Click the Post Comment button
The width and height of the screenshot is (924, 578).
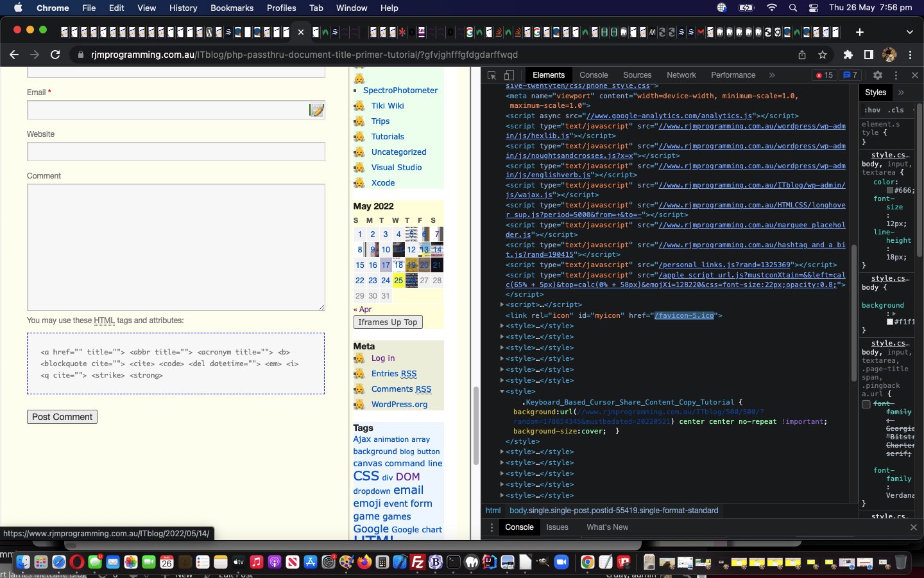[x=62, y=417]
